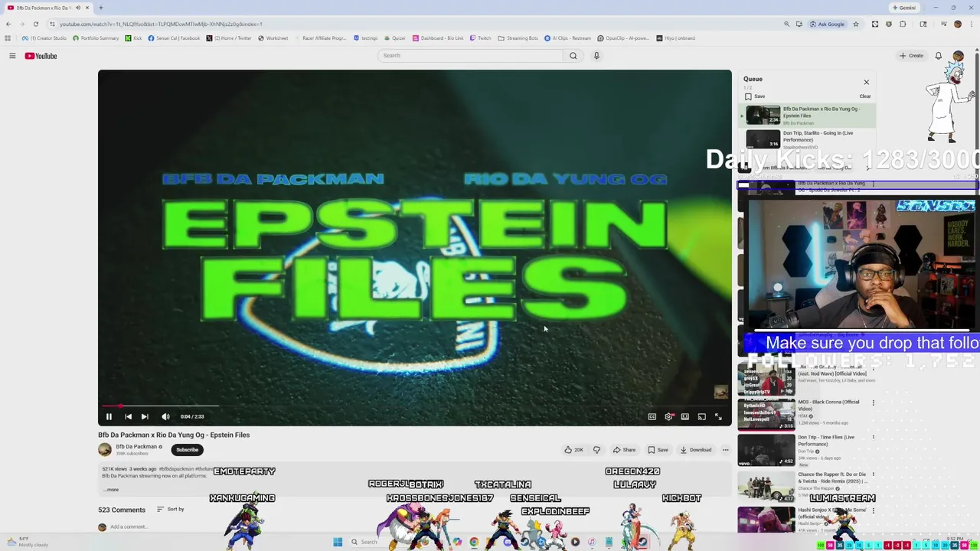This screenshot has height=551, width=980.
Task: Open the Sort by comments dropdown
Action: 170,509
